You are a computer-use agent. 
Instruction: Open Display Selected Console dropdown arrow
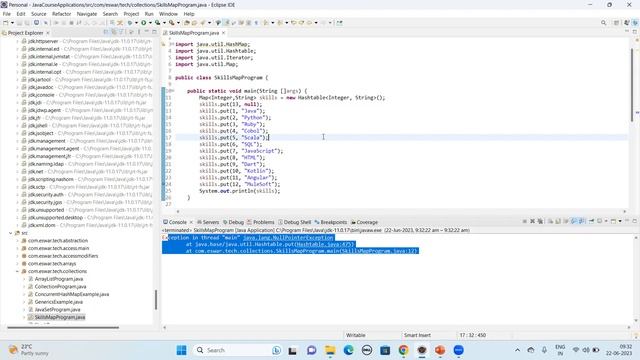[606, 221]
